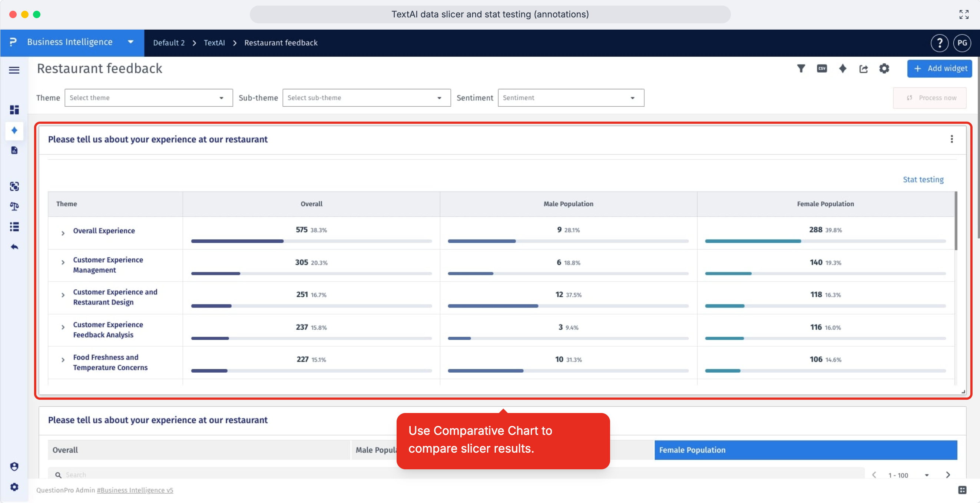980x503 pixels.
Task: Select the TextAI diamond icon in sidebar
Action: [x=14, y=130]
